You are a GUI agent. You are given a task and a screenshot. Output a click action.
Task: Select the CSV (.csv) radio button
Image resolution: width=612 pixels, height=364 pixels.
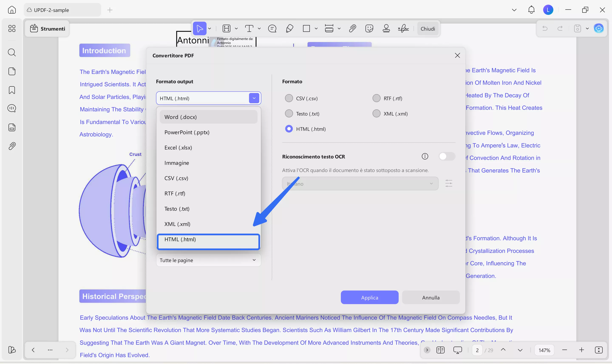point(289,98)
